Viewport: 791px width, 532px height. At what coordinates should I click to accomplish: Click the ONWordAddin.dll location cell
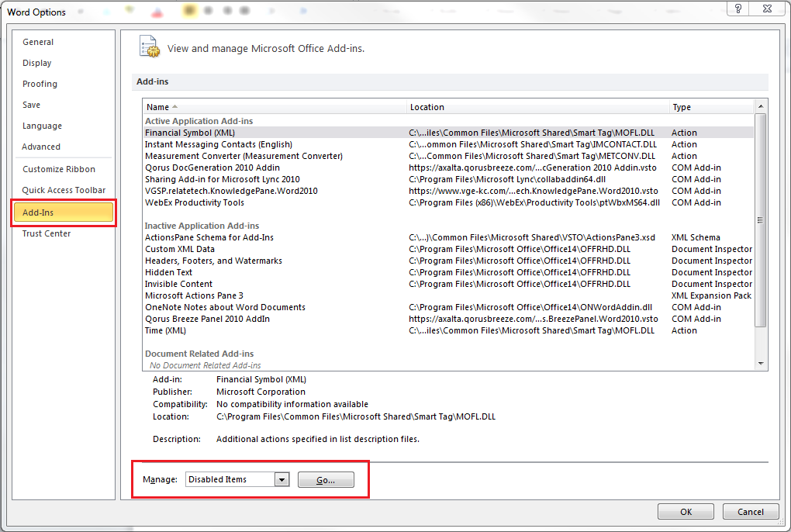coord(530,307)
